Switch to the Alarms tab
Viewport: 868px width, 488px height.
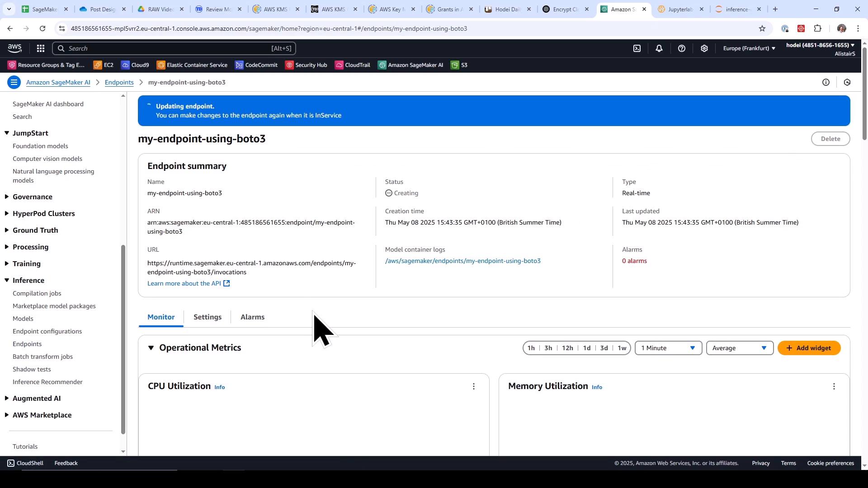[252, 317]
